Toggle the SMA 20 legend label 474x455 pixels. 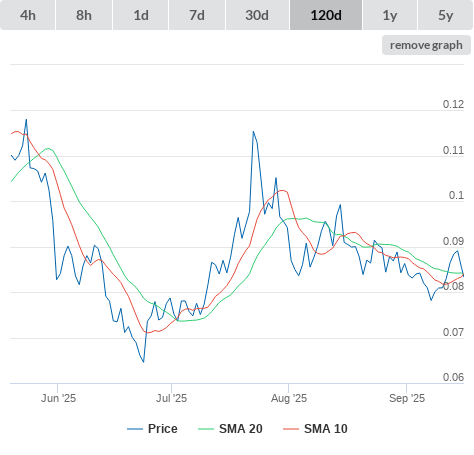pos(241,429)
